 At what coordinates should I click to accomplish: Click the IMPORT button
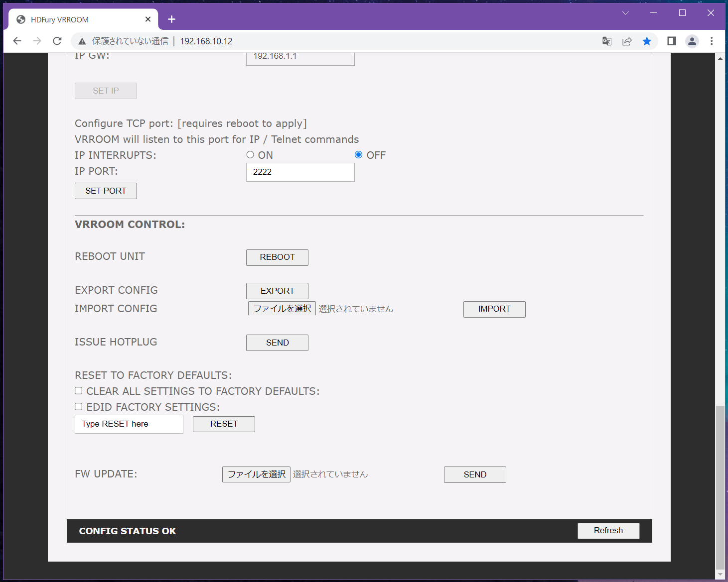494,309
